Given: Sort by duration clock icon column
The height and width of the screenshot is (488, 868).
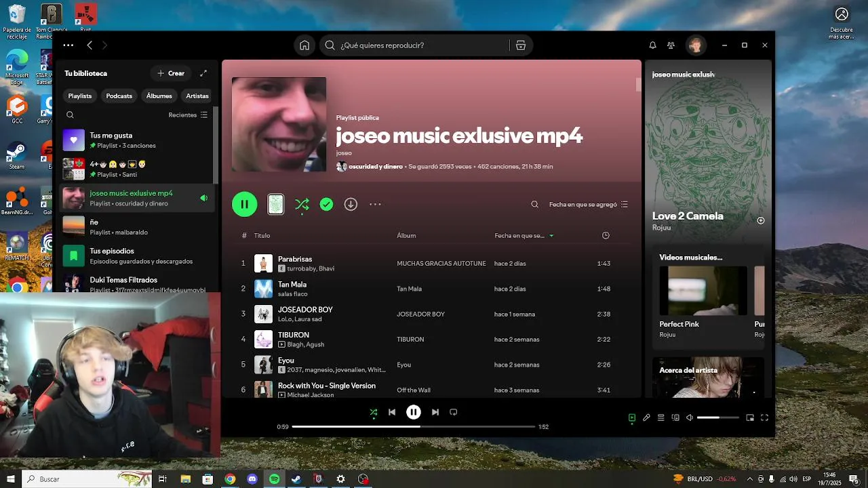Looking at the screenshot, I should 606,235.
